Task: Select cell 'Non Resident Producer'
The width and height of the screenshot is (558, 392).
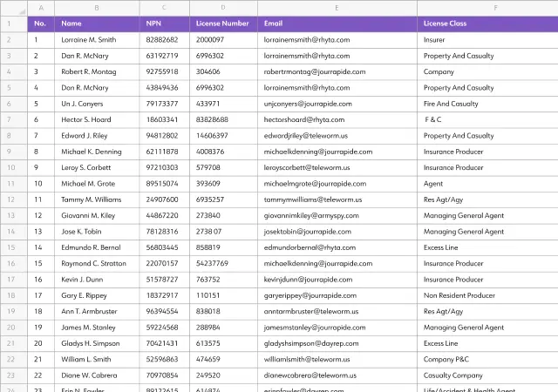Action: click(x=487, y=295)
